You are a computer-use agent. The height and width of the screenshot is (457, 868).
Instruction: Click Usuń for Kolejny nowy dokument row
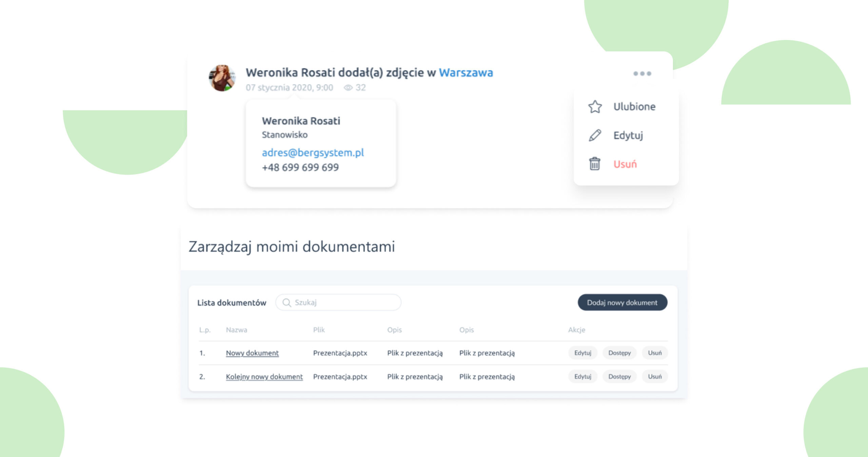point(655,377)
